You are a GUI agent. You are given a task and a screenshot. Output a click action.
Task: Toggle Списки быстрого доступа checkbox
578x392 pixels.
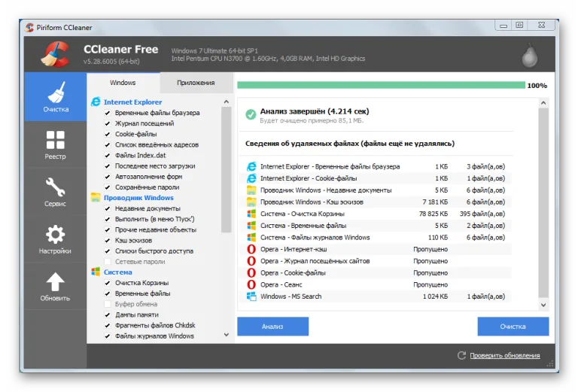coord(108,251)
